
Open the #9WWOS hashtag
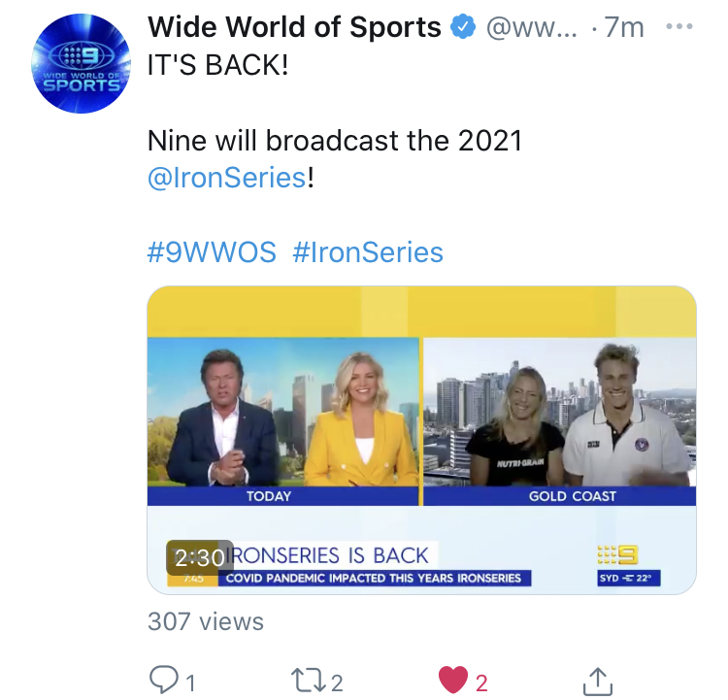[x=212, y=252]
